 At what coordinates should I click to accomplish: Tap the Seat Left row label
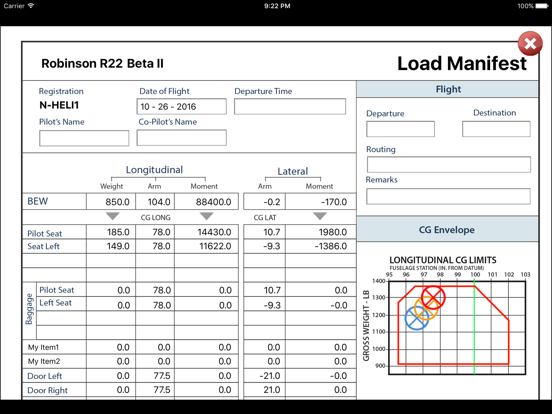[43, 246]
